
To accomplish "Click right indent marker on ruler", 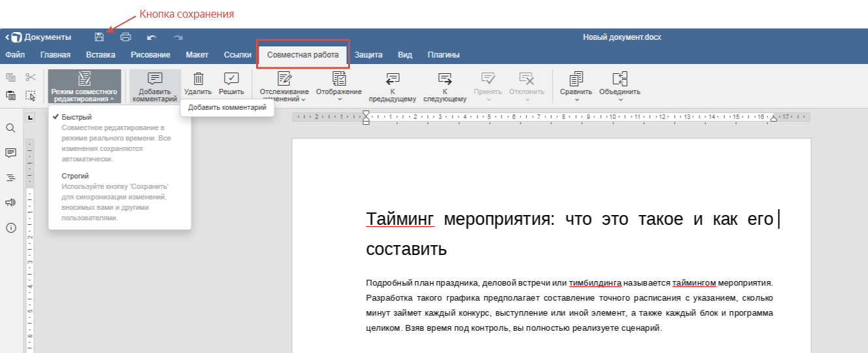I will point(774,119).
